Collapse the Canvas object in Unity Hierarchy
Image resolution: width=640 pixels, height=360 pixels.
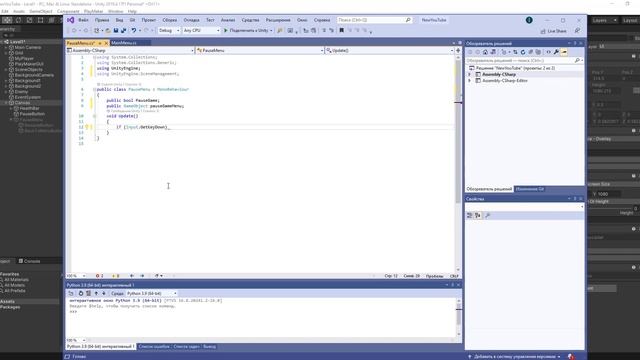[6, 103]
